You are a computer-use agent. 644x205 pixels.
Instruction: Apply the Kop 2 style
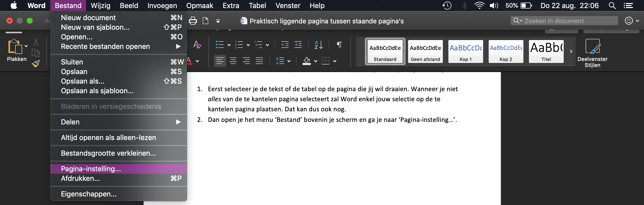[506, 51]
